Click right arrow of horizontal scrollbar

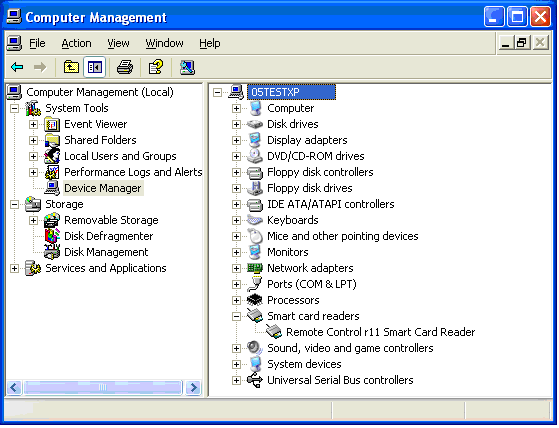click(194, 387)
